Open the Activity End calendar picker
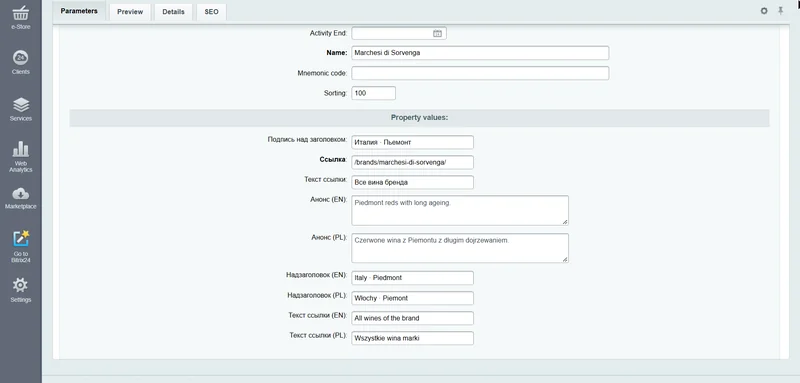Image resolution: width=800 pixels, height=383 pixels. pos(437,33)
